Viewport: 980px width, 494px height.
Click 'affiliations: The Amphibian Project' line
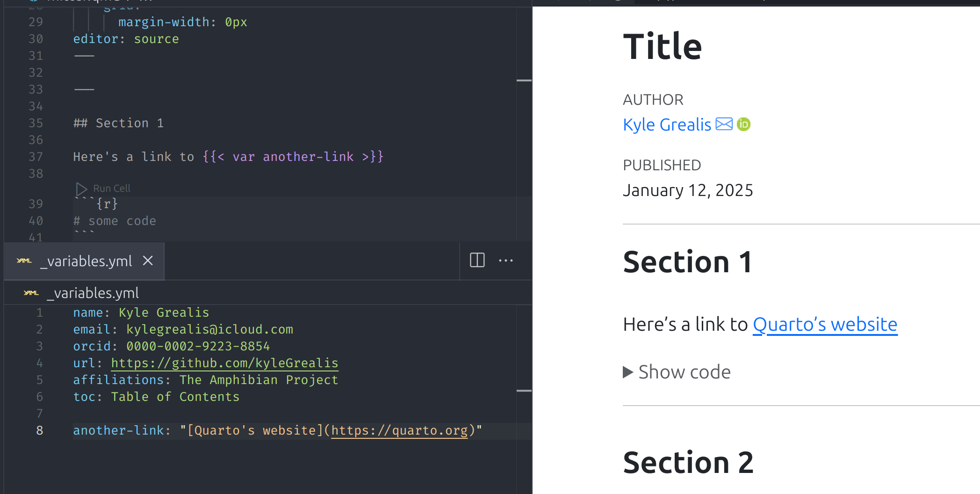coord(206,380)
